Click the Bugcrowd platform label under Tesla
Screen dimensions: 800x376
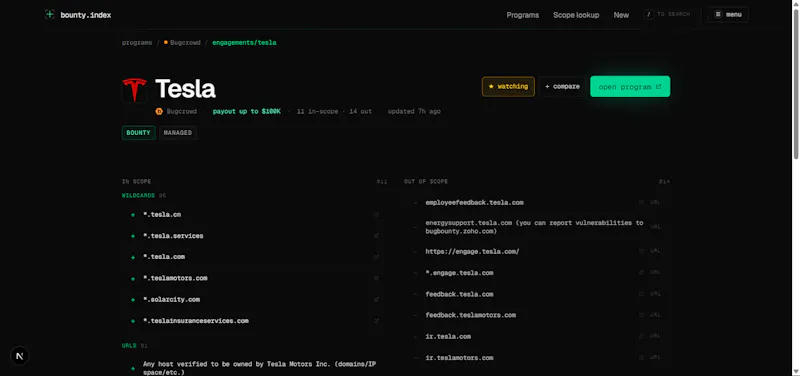[x=182, y=111]
